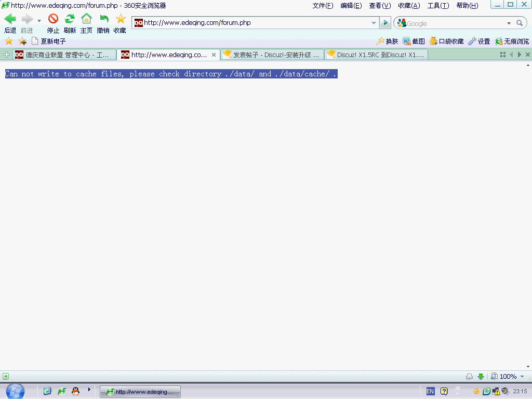Open the search engine dropdown arrow
Screen dimensions: 532x399
509,23
